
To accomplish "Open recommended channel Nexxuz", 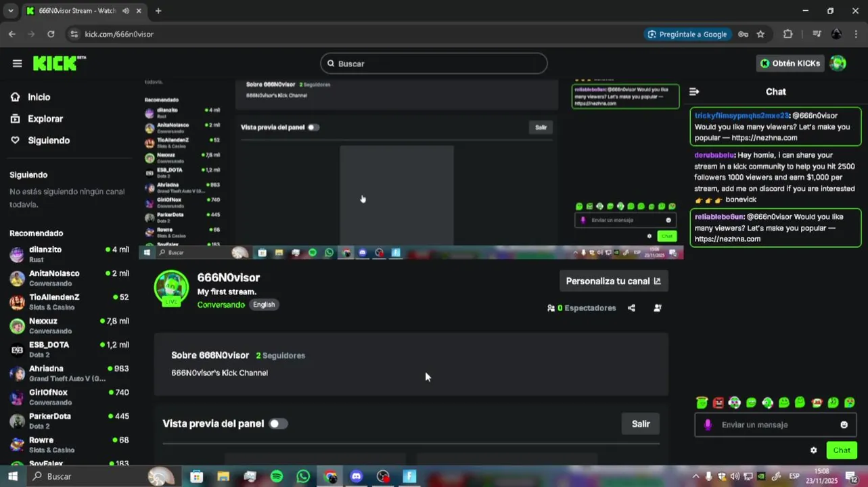I will 69,325.
